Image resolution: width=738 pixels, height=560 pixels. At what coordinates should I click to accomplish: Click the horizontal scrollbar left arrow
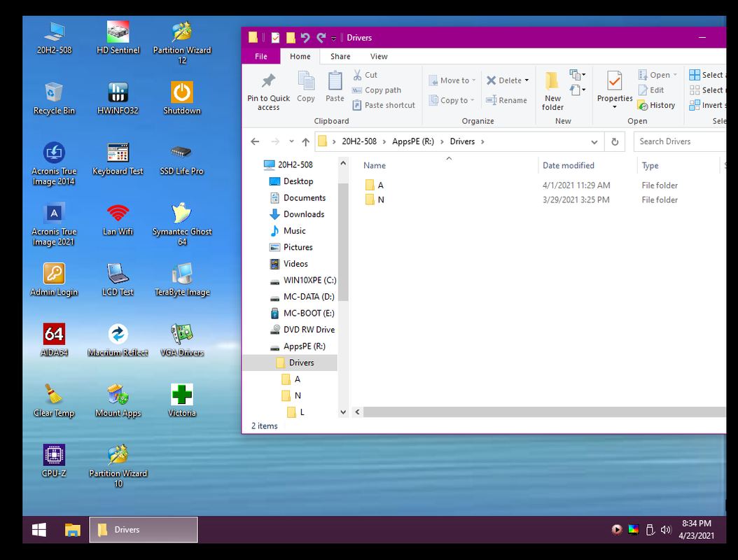pyautogui.click(x=357, y=412)
